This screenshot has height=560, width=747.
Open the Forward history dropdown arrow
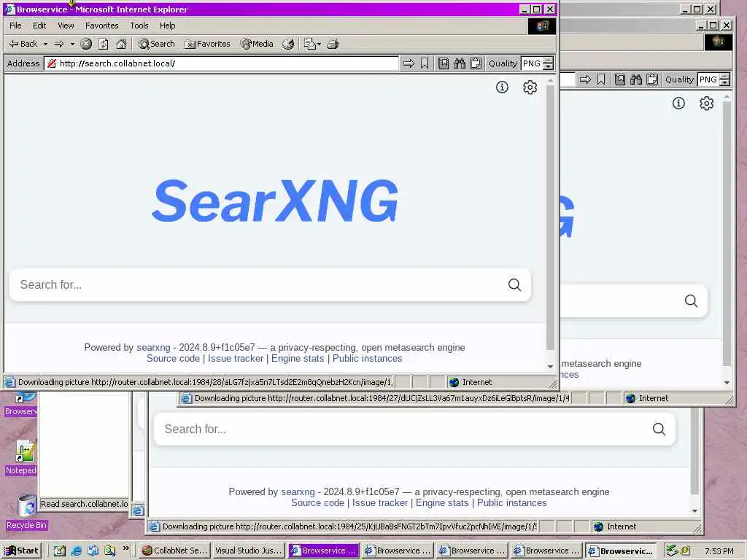click(72, 44)
